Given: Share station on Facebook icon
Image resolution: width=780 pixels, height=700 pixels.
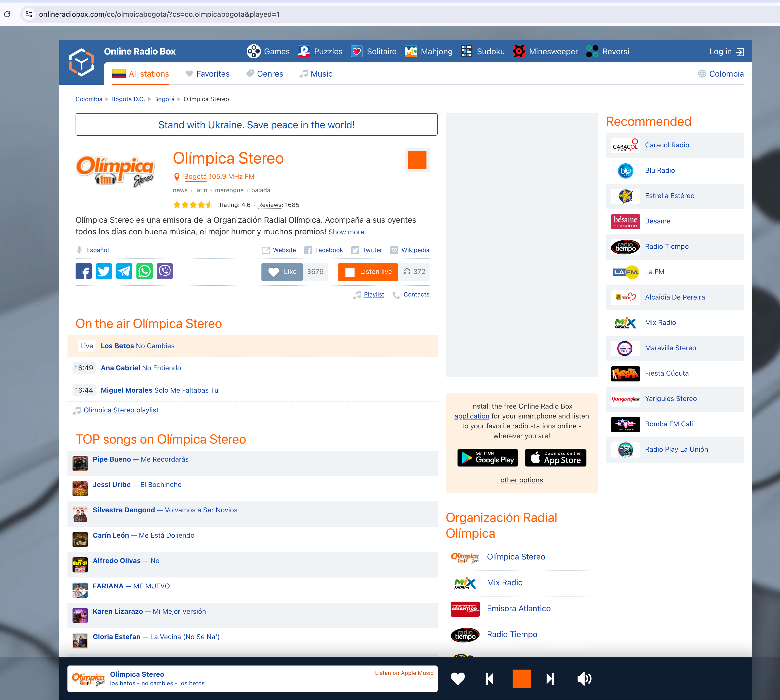Looking at the screenshot, I should [83, 272].
